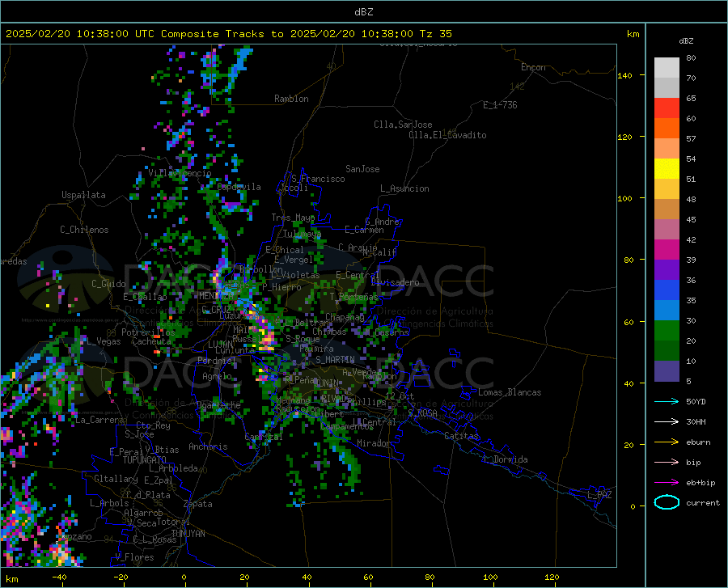Click the 'Clla.SanJose' map label
The width and height of the screenshot is (728, 588).
[403, 125]
